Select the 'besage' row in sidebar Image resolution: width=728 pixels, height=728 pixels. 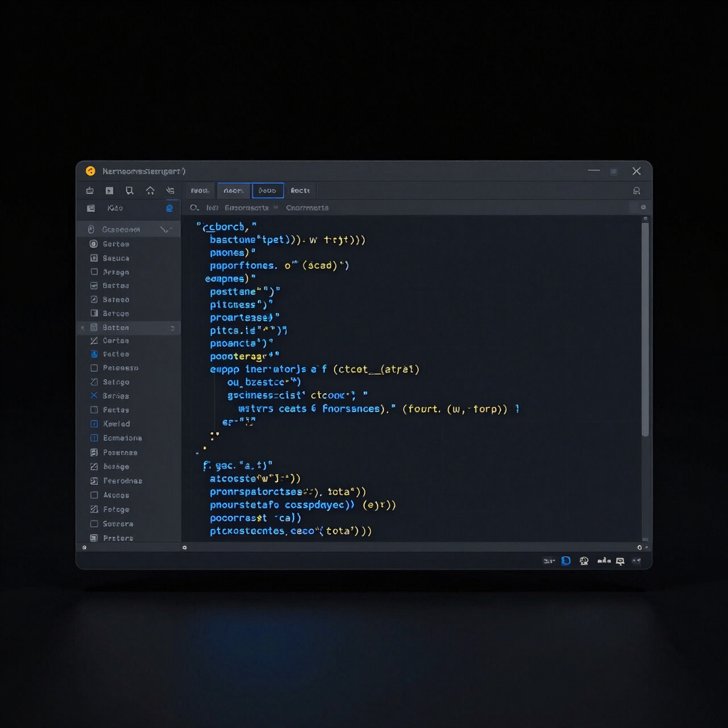pyautogui.click(x=129, y=466)
